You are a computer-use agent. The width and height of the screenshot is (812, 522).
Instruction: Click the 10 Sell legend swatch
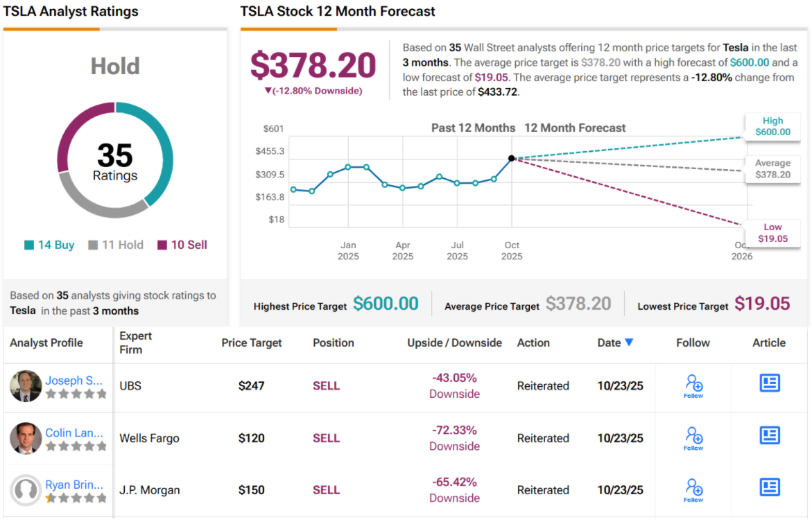(x=162, y=245)
